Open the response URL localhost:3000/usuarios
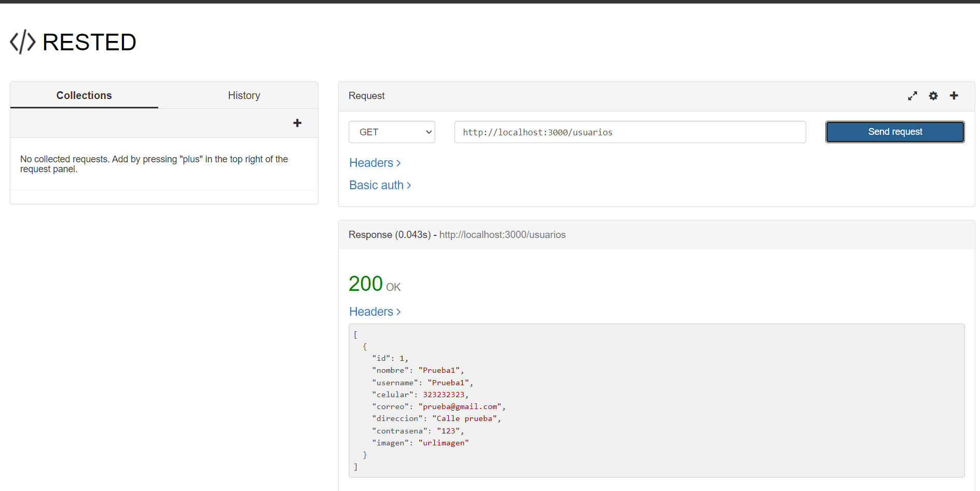The height and width of the screenshot is (491, 980). pyautogui.click(x=502, y=234)
